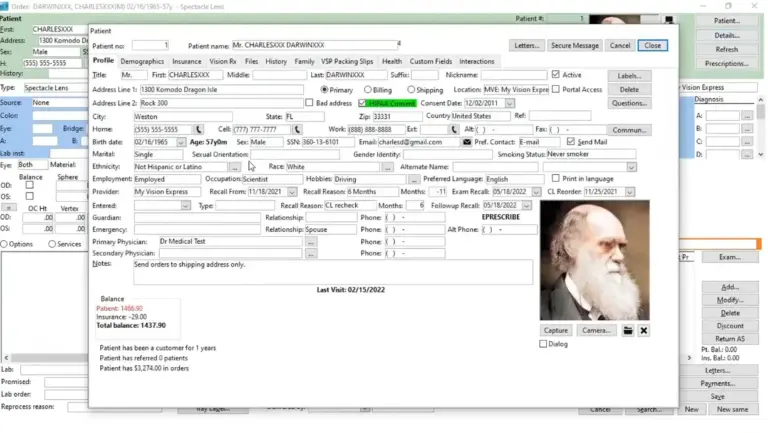Mark Bad address checkbox
The height and width of the screenshot is (433, 768).
point(309,103)
